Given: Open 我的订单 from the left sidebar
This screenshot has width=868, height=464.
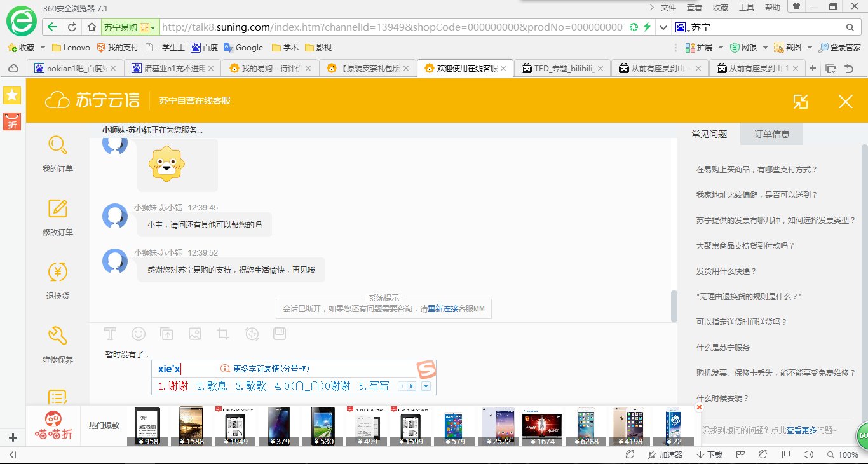Looking at the screenshot, I should pos(58,154).
